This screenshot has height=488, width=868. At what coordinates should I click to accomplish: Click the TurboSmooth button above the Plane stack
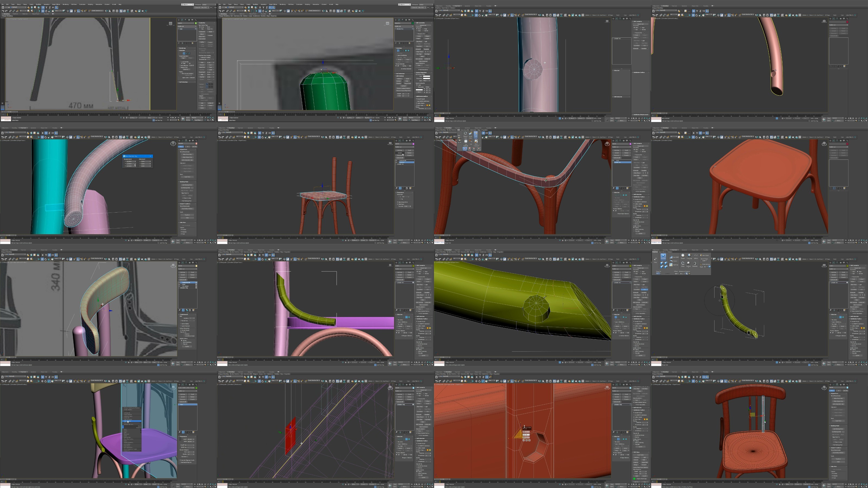183,402
